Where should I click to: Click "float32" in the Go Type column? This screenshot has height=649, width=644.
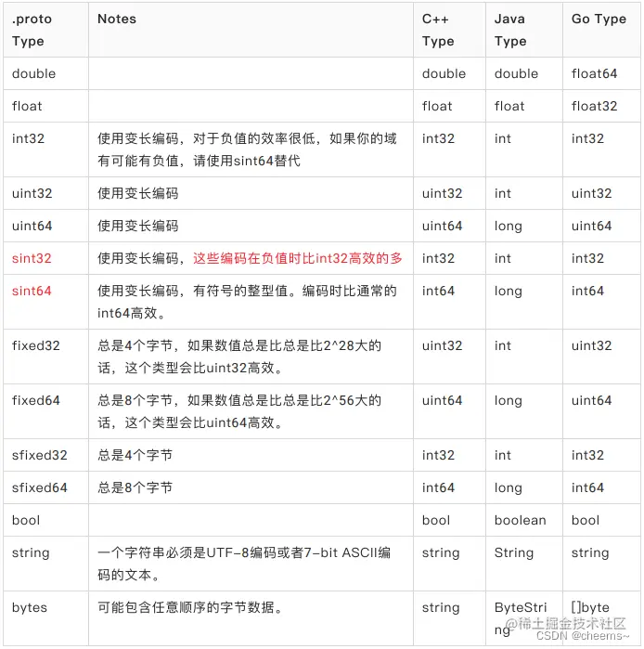[x=594, y=106]
